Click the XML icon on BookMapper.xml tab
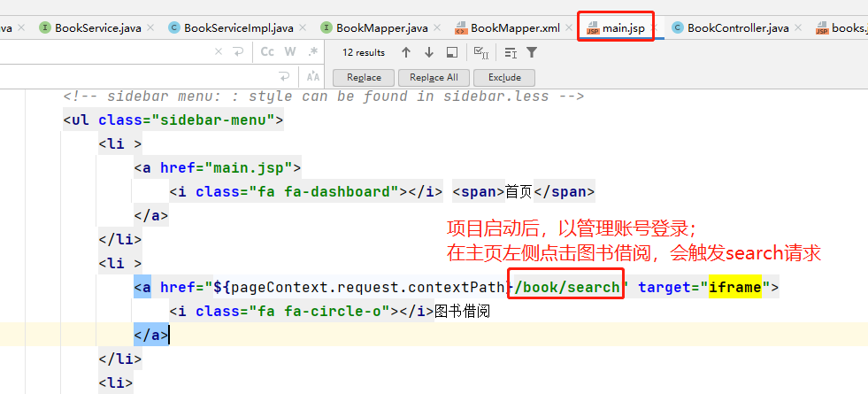Screen dimensions: 868x394 pyautogui.click(x=461, y=27)
